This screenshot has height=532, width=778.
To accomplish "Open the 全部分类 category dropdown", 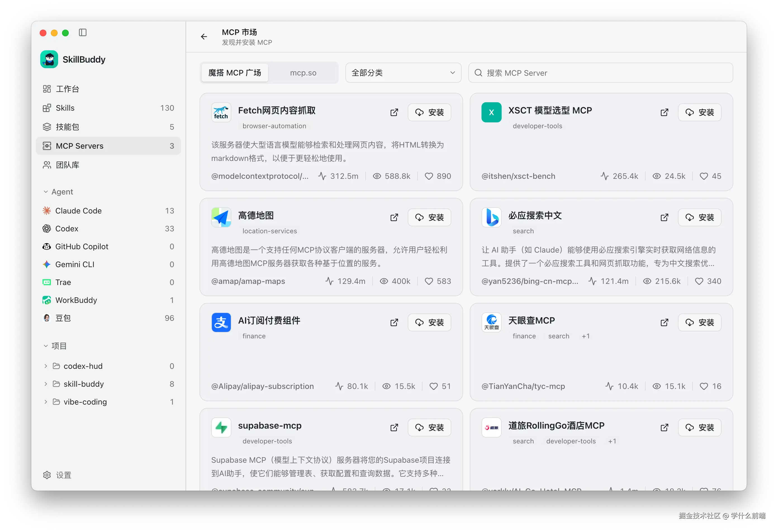I will click(404, 73).
